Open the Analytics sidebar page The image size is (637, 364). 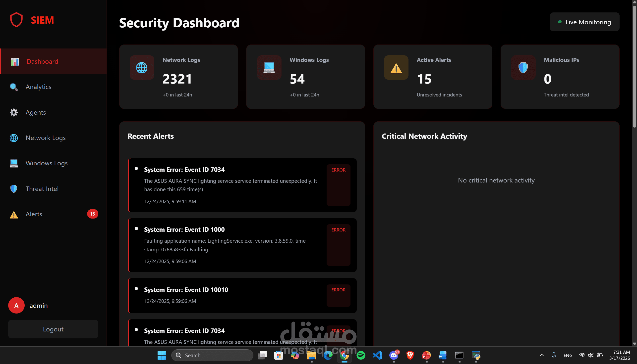[39, 87]
